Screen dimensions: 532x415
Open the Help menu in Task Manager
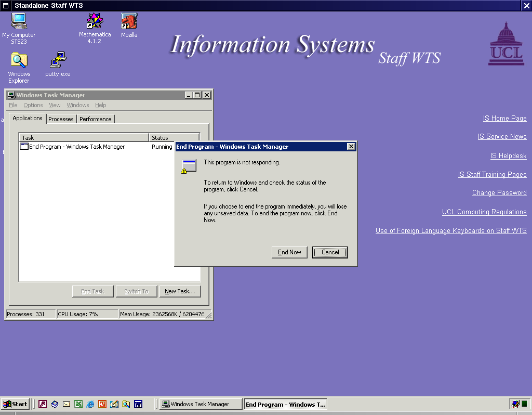point(100,105)
